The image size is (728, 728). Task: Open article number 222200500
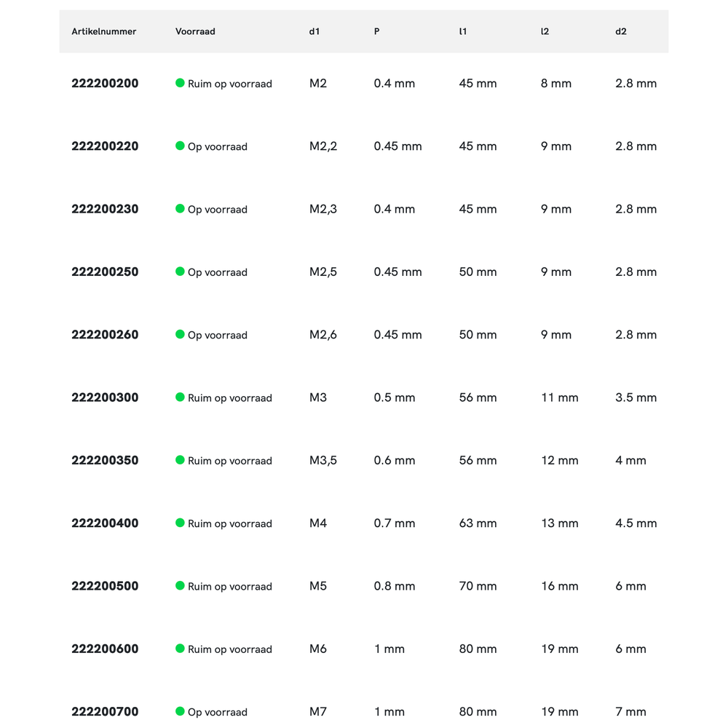(105, 586)
